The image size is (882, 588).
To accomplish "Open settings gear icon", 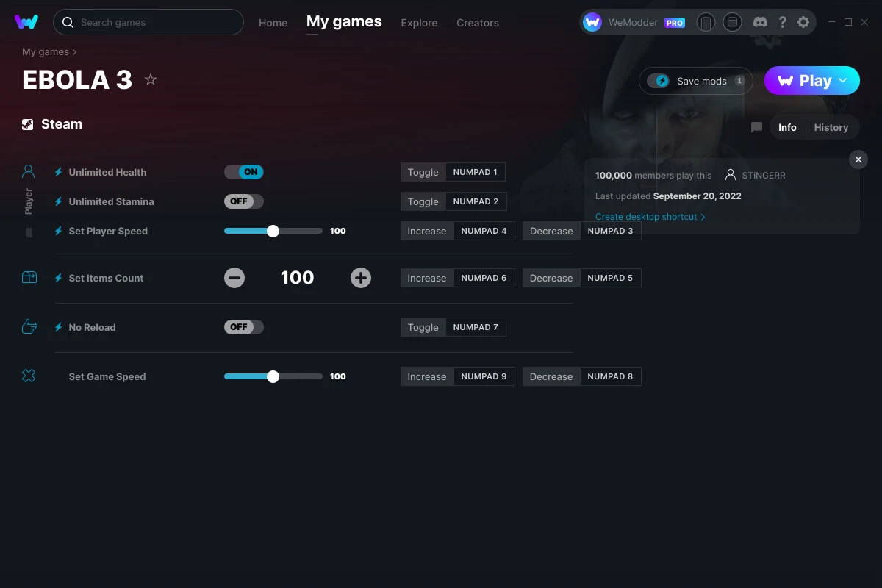I will click(803, 23).
